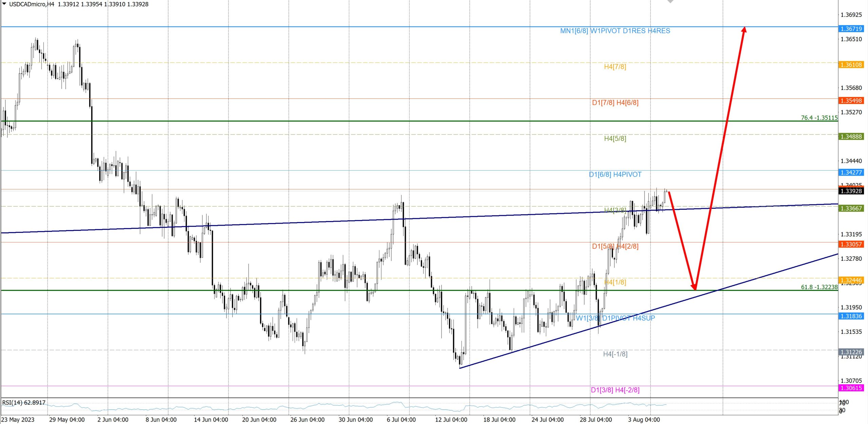Click the 76.4 -1.35115 Fibonacci label

[x=819, y=118]
